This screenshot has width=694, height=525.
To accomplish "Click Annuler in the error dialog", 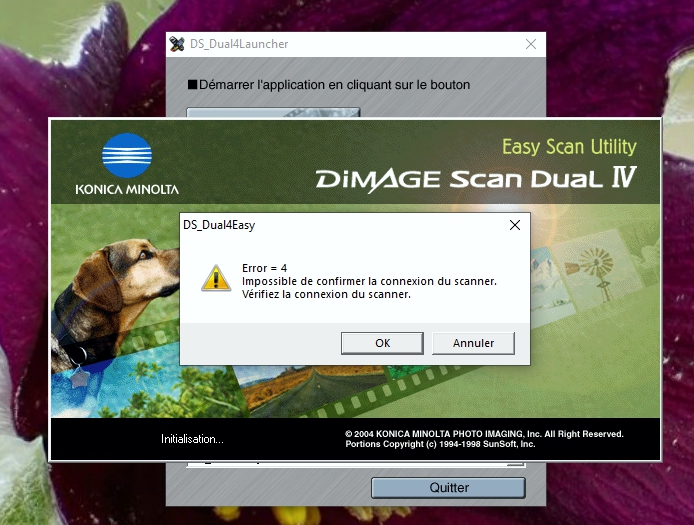I will coord(473,343).
